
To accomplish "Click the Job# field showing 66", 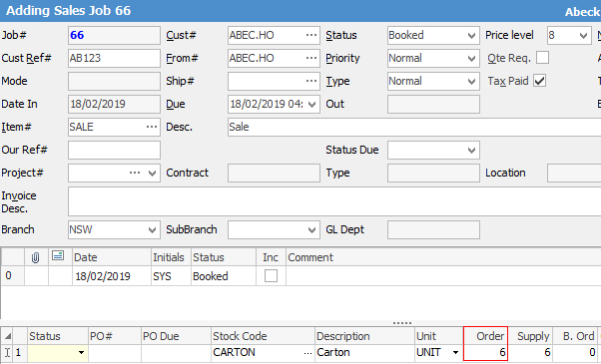I will click(x=114, y=35).
